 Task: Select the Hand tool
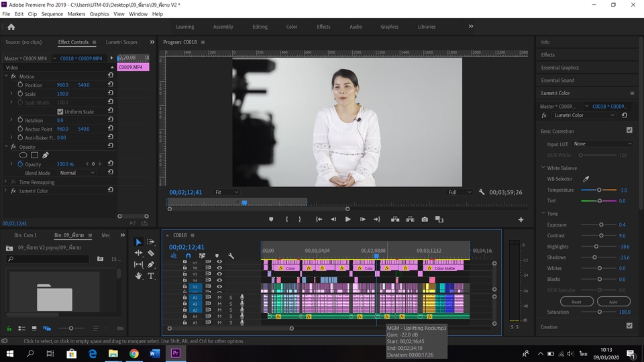pyautogui.click(x=139, y=276)
